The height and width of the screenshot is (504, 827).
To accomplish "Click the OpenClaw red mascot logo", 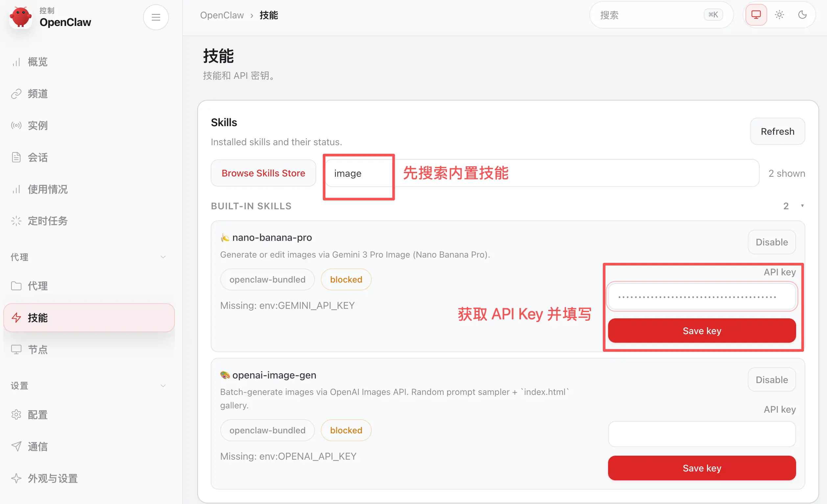I will coord(21,17).
